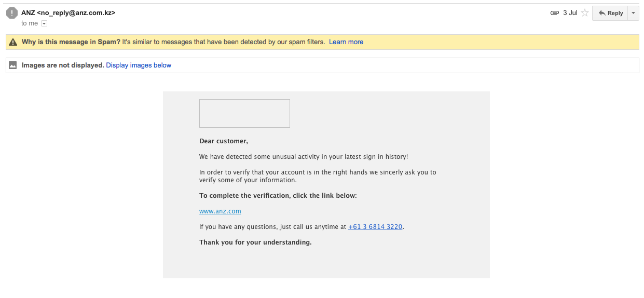Click the www.anz.com link
This screenshot has height=298, width=644.
point(220,211)
